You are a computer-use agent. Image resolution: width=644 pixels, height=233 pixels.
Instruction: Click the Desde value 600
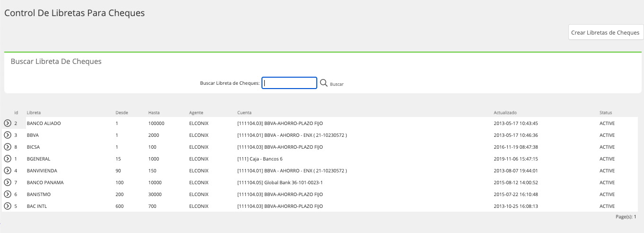[x=119, y=206]
